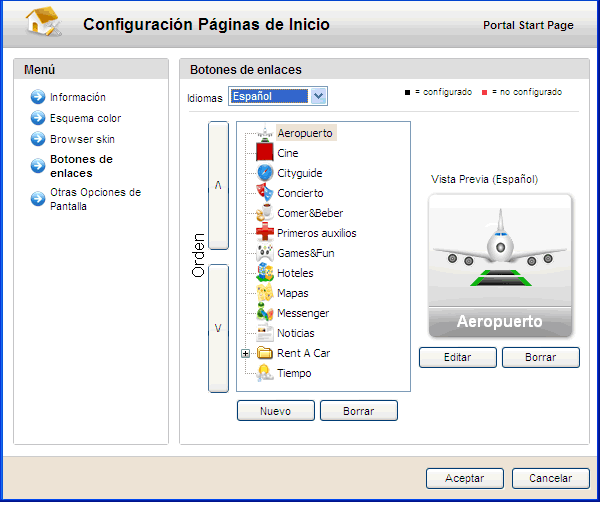This screenshot has width=600, height=530.
Task: Select the Cityguide shield icon
Action: pyautogui.click(x=265, y=173)
